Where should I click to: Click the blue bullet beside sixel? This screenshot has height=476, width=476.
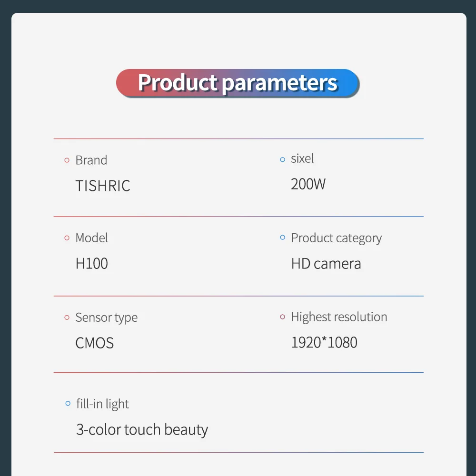(282, 159)
